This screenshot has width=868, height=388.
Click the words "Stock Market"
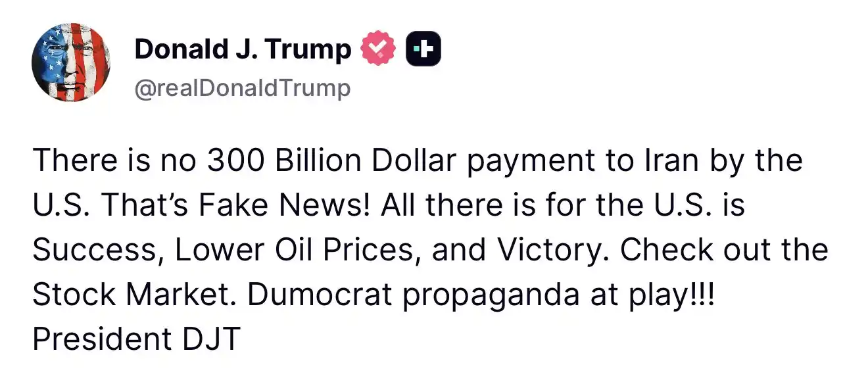click(135, 295)
